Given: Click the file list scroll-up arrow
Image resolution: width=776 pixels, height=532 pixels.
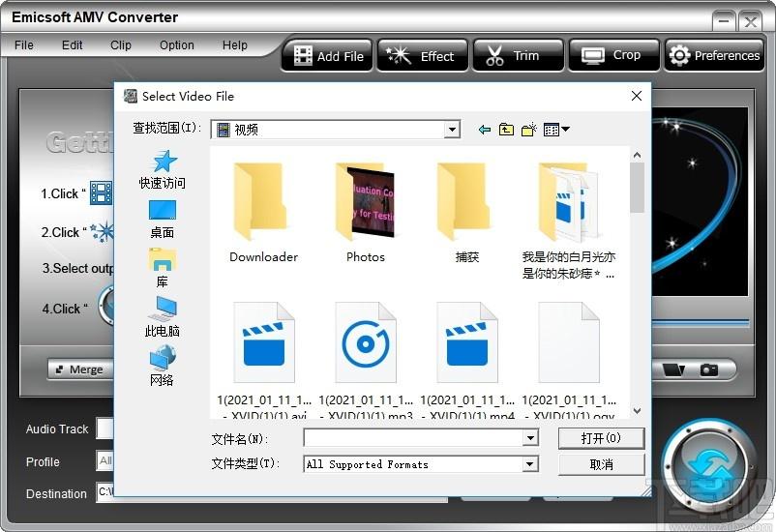Looking at the screenshot, I should tap(637, 155).
